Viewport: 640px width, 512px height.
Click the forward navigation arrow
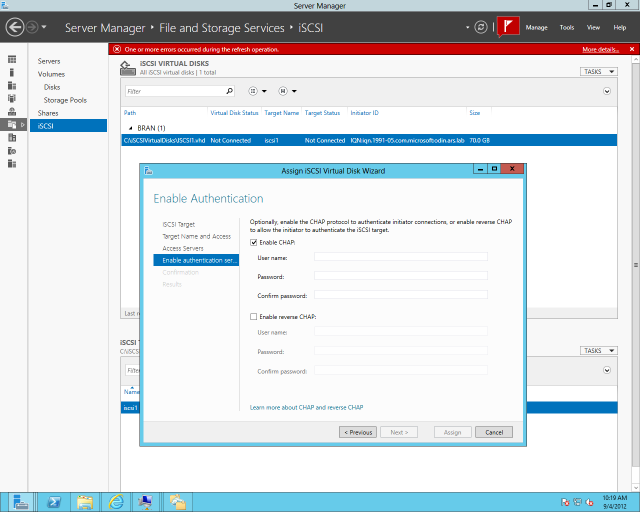coord(32,28)
